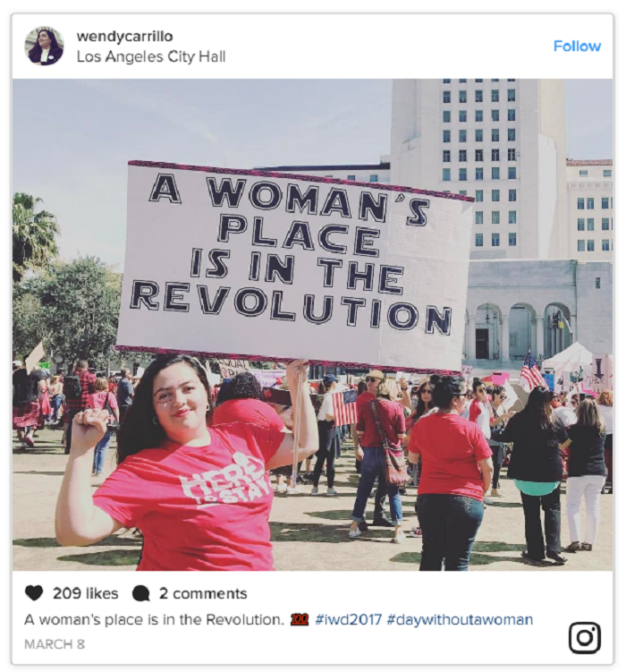Open the #iwd2017 hashtag
Screen dimensions: 626x672
pos(348,620)
